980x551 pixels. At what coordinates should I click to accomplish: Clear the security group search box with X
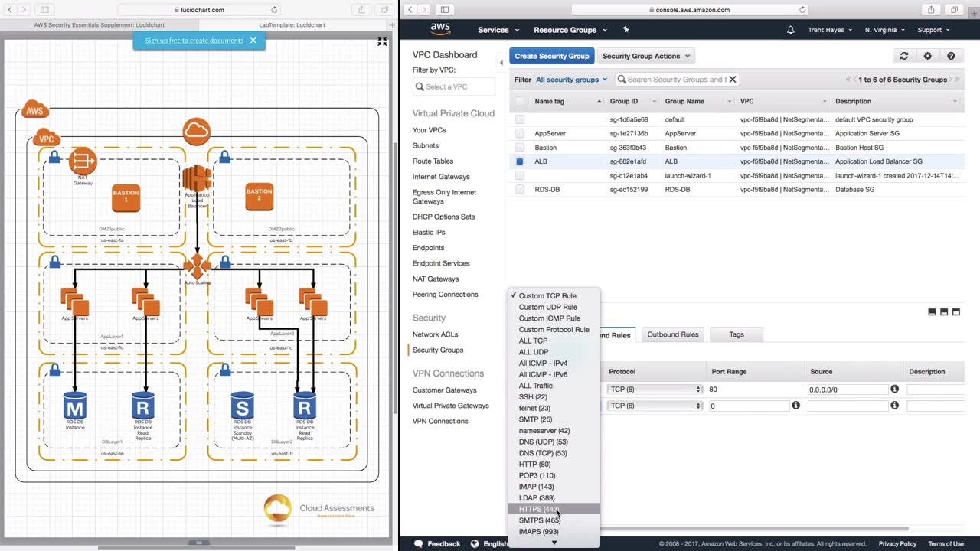pos(732,79)
